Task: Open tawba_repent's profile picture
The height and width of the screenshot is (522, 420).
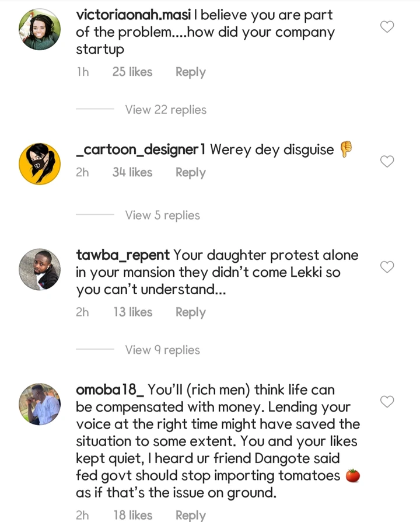Action: tap(40, 269)
